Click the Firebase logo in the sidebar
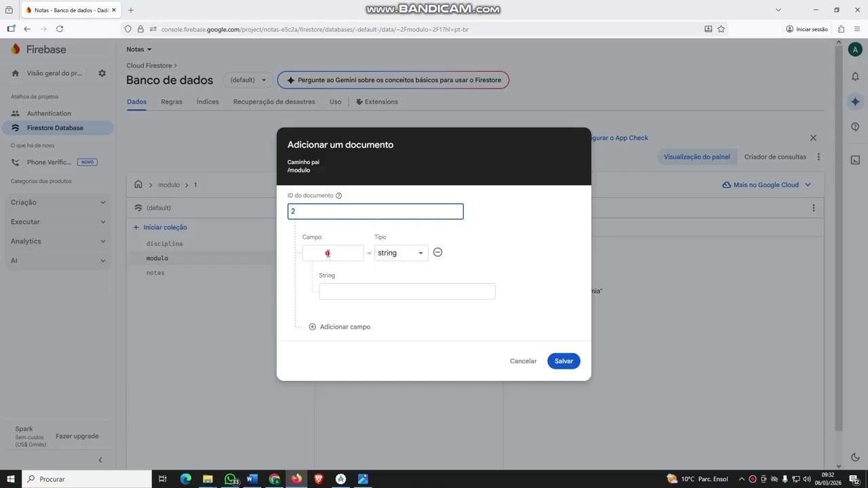This screenshot has height=488, width=868. coord(39,49)
